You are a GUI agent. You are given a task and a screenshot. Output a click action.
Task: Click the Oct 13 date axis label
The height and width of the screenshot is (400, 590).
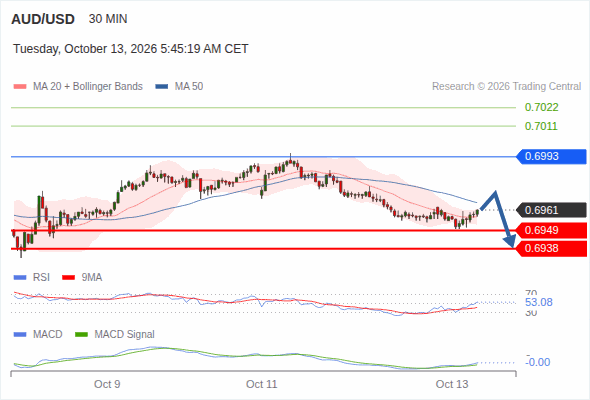pyautogui.click(x=452, y=384)
